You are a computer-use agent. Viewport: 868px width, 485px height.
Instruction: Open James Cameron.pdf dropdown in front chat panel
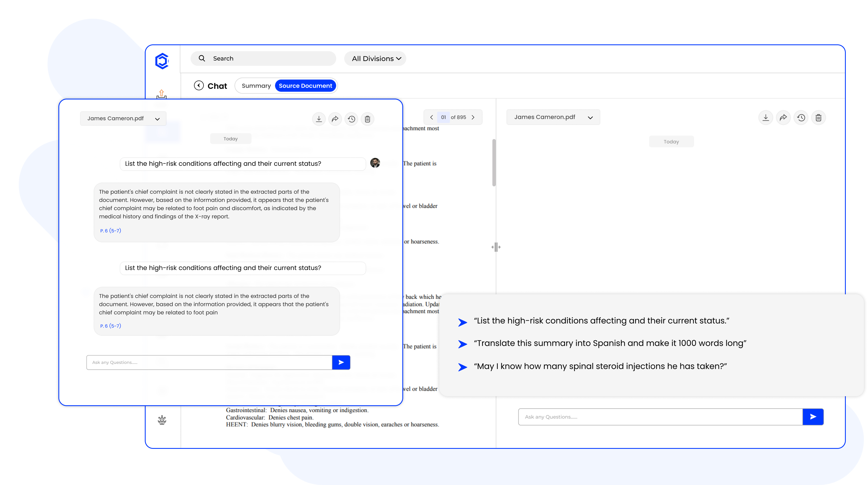pos(123,118)
